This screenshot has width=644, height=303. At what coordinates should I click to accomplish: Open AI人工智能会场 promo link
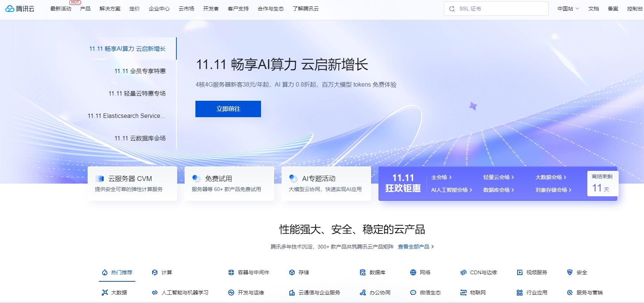[x=452, y=190]
